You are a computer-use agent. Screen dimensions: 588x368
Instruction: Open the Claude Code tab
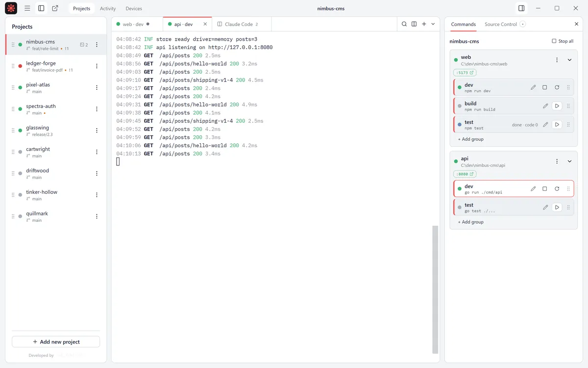pyautogui.click(x=242, y=24)
